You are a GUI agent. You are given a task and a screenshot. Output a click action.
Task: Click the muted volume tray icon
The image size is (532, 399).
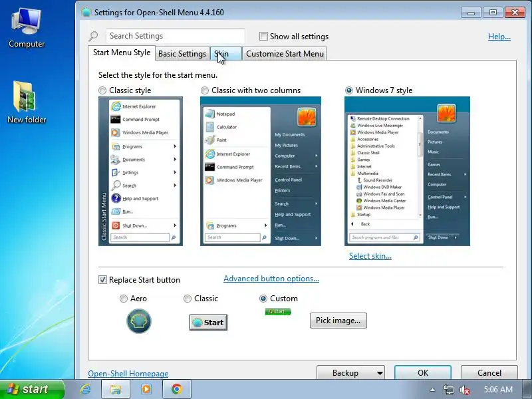tap(464, 390)
